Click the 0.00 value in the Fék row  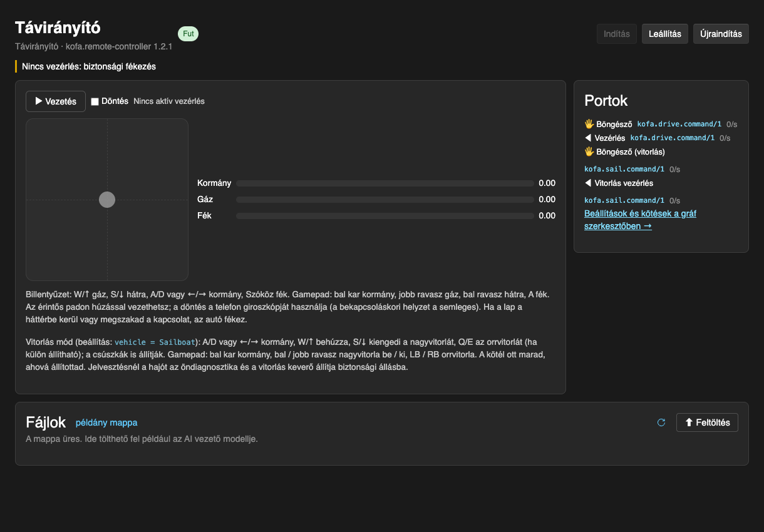click(547, 216)
